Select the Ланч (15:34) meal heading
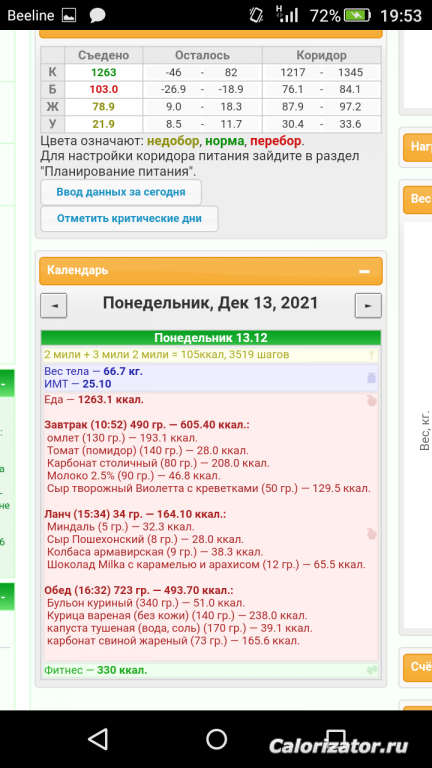 (135, 515)
